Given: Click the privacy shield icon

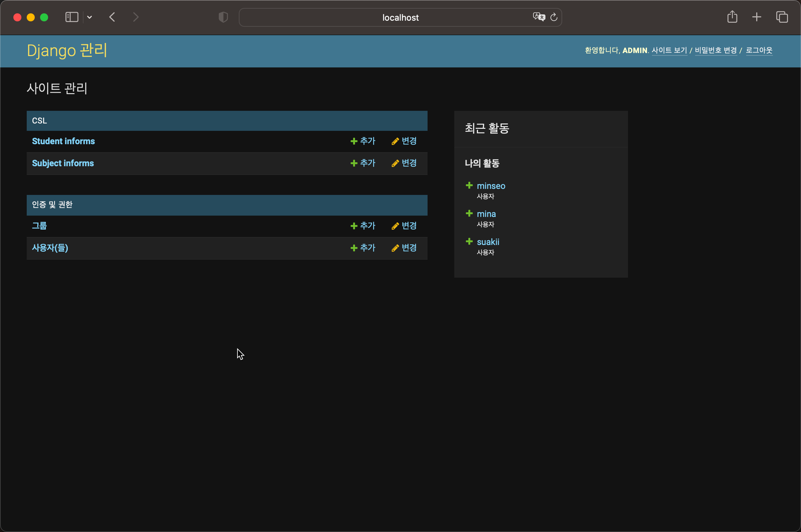Looking at the screenshot, I should click(223, 17).
